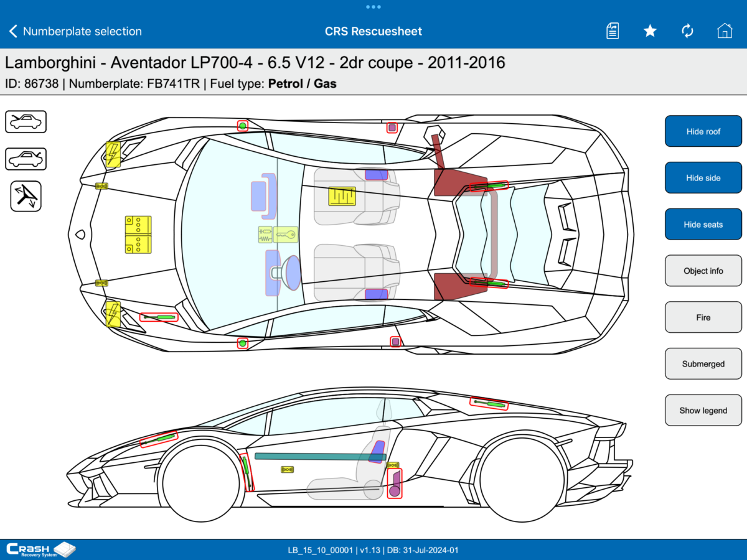
Task: Tap front hood gas strut in top view
Action: (x=159, y=317)
